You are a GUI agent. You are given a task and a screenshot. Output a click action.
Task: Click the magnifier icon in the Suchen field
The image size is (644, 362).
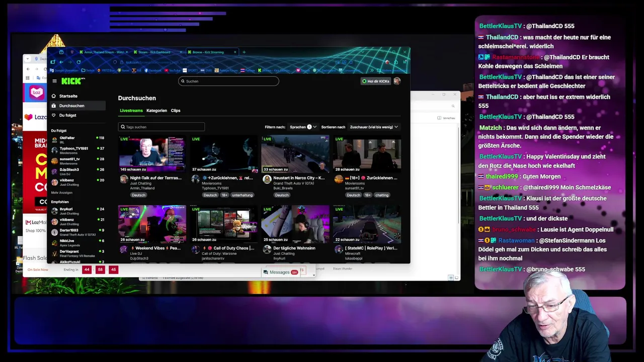click(183, 81)
